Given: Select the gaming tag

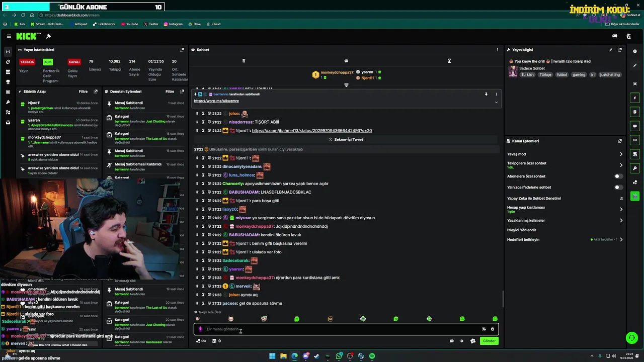Looking at the screenshot, I should pos(579,74).
